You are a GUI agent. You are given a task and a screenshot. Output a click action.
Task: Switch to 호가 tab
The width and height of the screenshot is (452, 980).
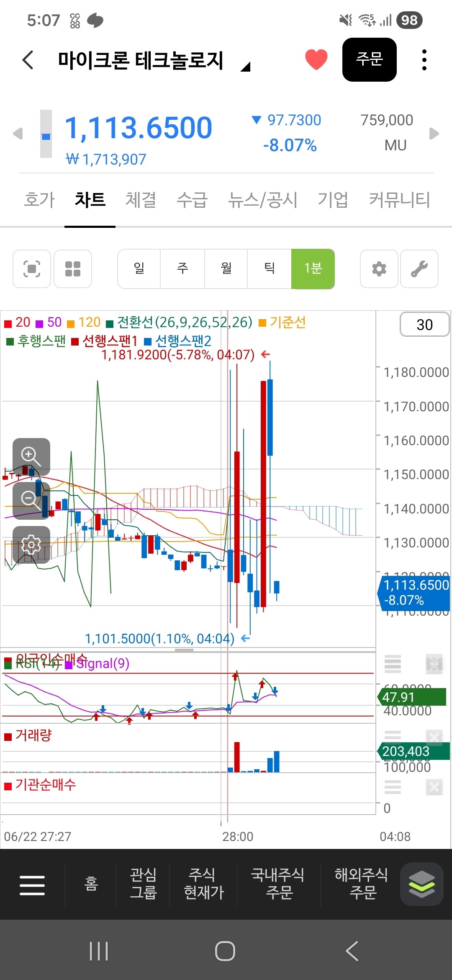[39, 199]
